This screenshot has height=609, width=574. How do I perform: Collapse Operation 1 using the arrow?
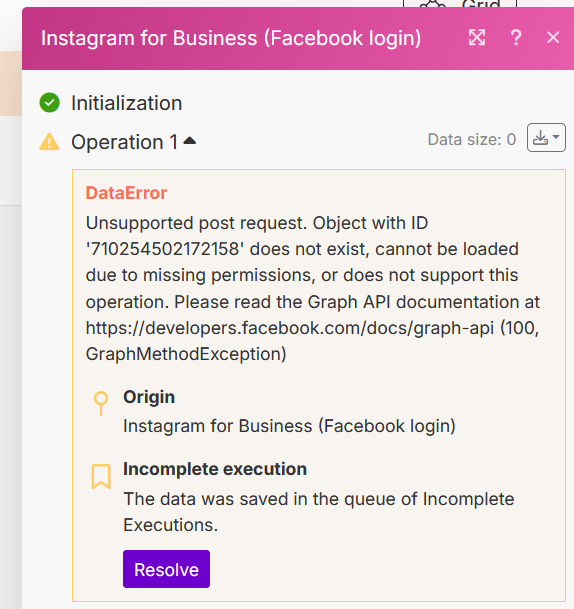(190, 141)
